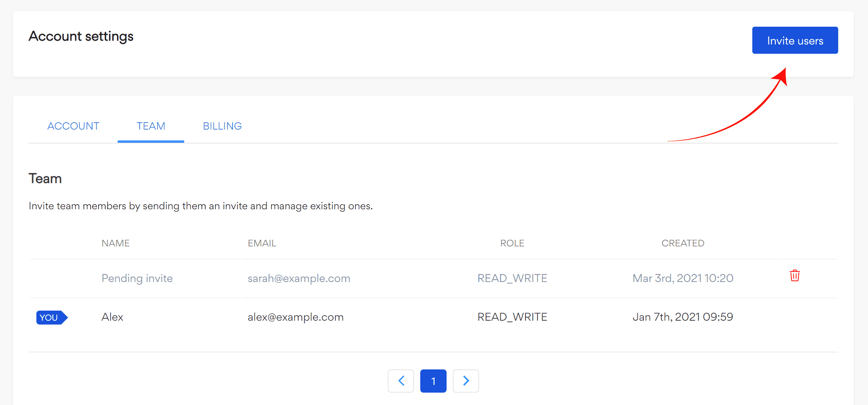Image resolution: width=868 pixels, height=405 pixels.
Task: Delete the pending invite for sarah@example.com
Action: [x=794, y=276]
